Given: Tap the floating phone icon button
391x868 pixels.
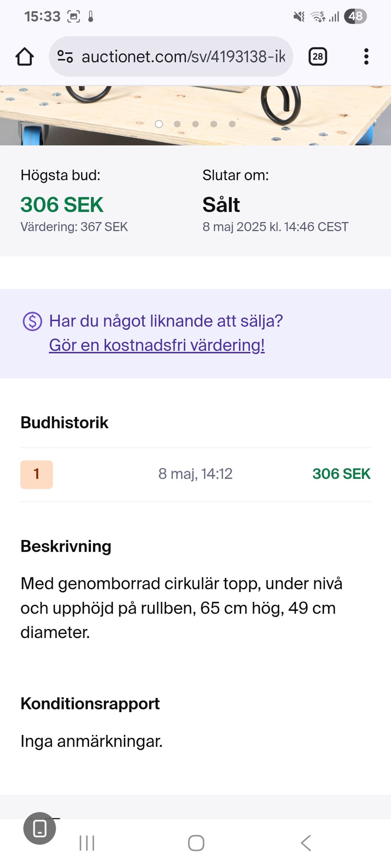Looking at the screenshot, I should coord(40,828).
